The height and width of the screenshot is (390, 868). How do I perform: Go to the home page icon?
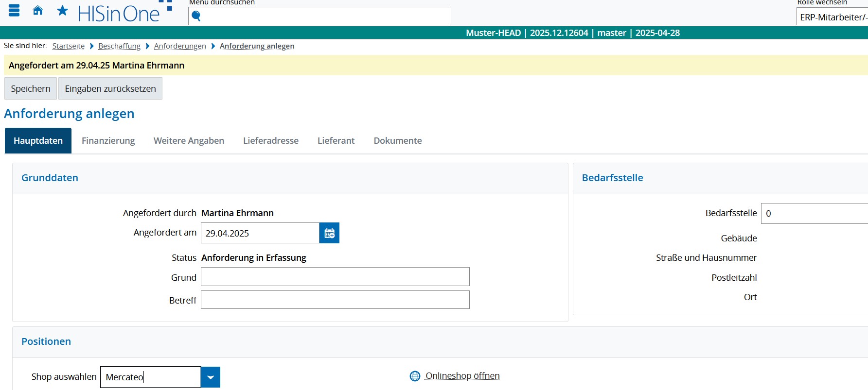click(37, 10)
